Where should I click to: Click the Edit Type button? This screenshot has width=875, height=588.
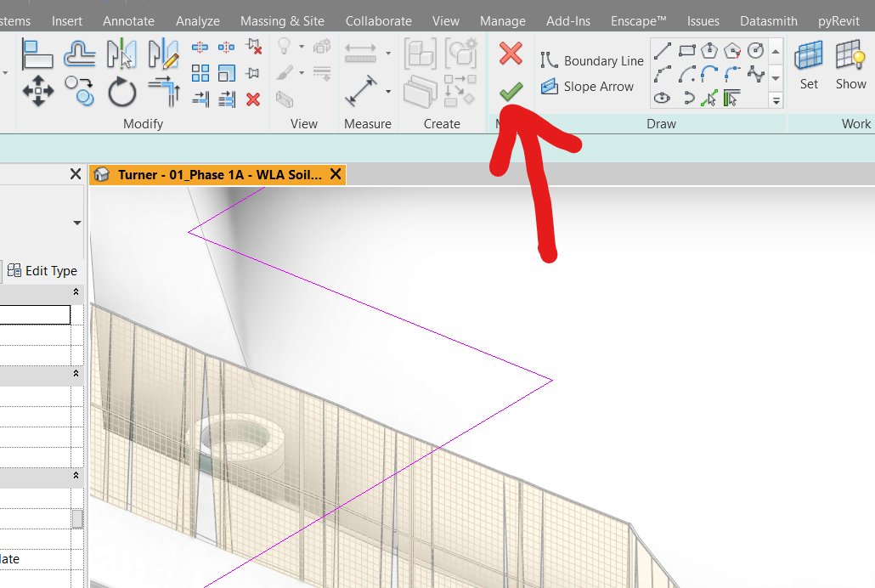click(42, 271)
